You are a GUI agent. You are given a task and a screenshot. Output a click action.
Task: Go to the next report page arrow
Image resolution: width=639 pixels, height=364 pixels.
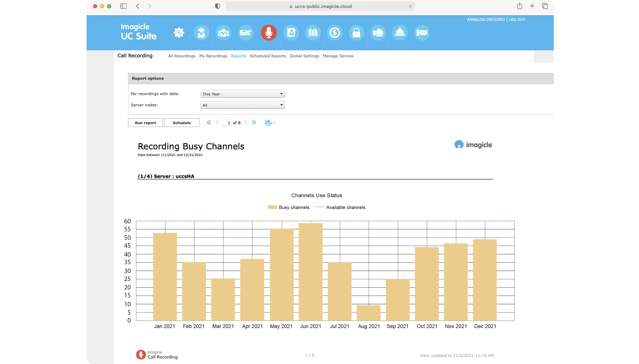(245, 122)
